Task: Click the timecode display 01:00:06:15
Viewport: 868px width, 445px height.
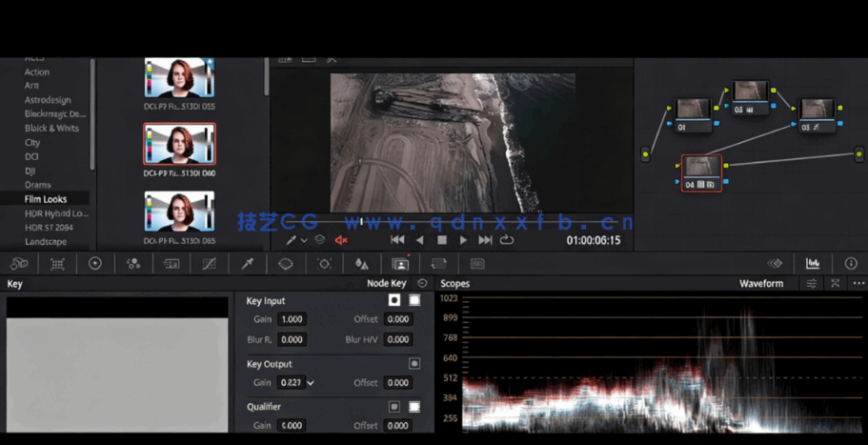Action: pos(593,240)
